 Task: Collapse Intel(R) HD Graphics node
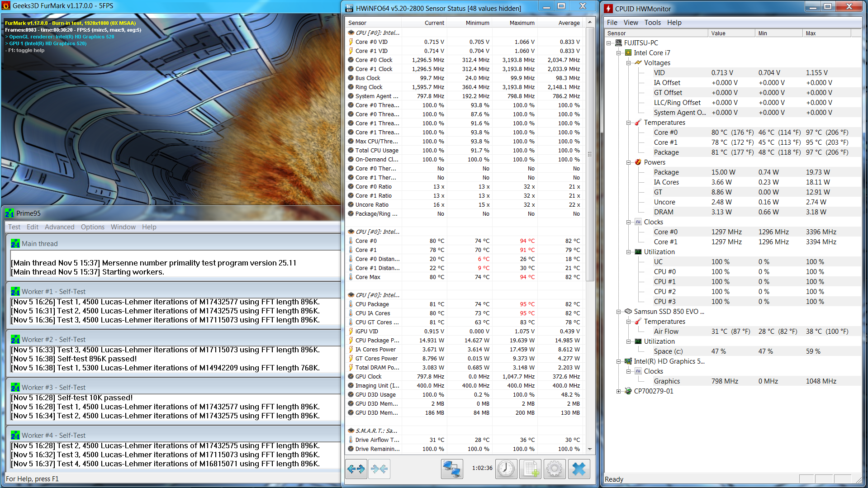[619, 361]
